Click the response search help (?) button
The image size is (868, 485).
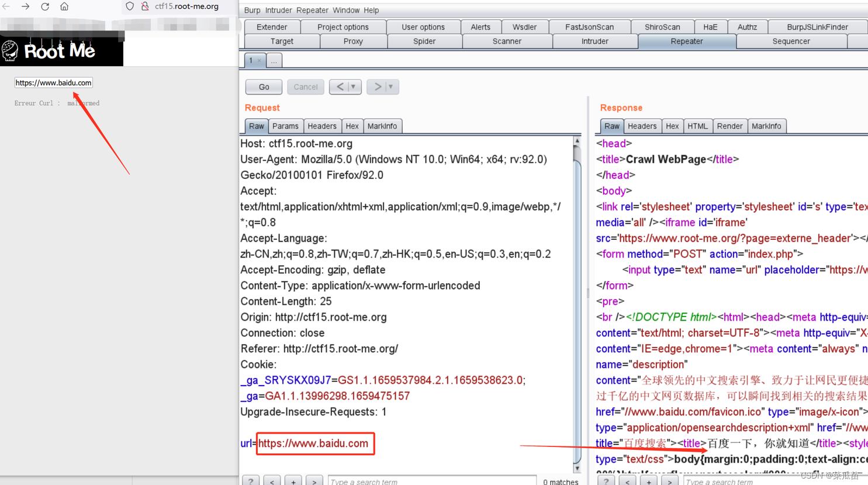click(x=606, y=481)
